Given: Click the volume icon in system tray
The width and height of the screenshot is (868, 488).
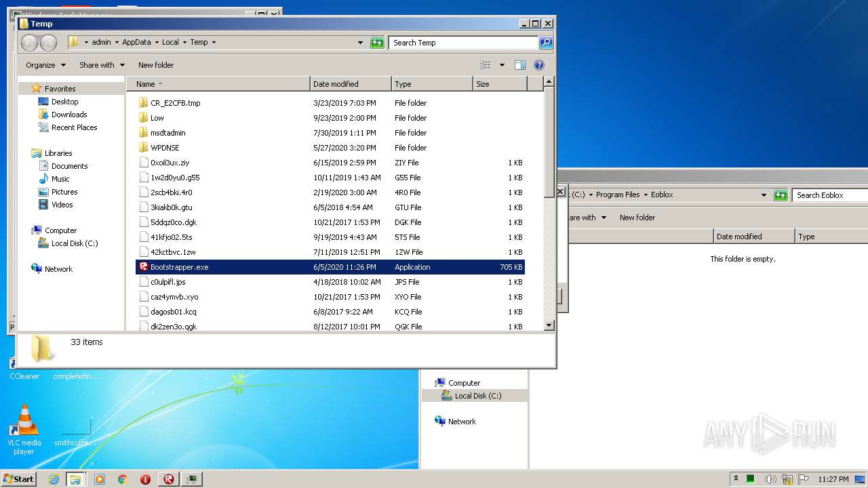Looking at the screenshot, I should click(769, 479).
